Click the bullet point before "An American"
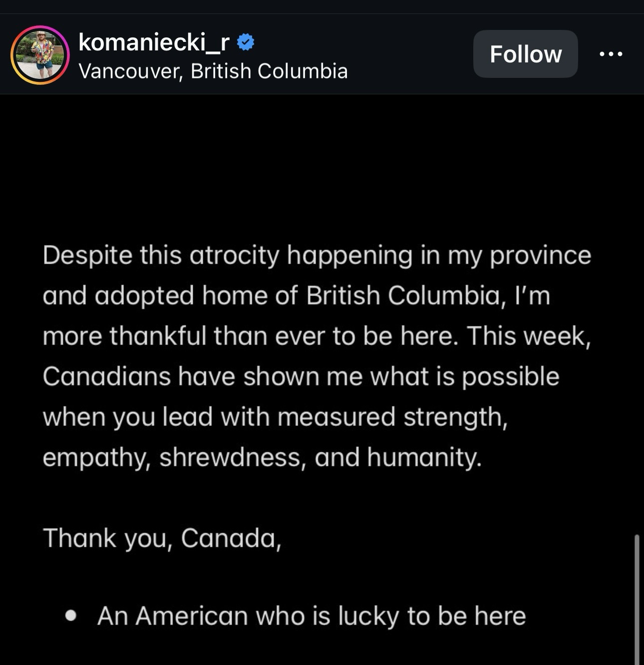 71,616
